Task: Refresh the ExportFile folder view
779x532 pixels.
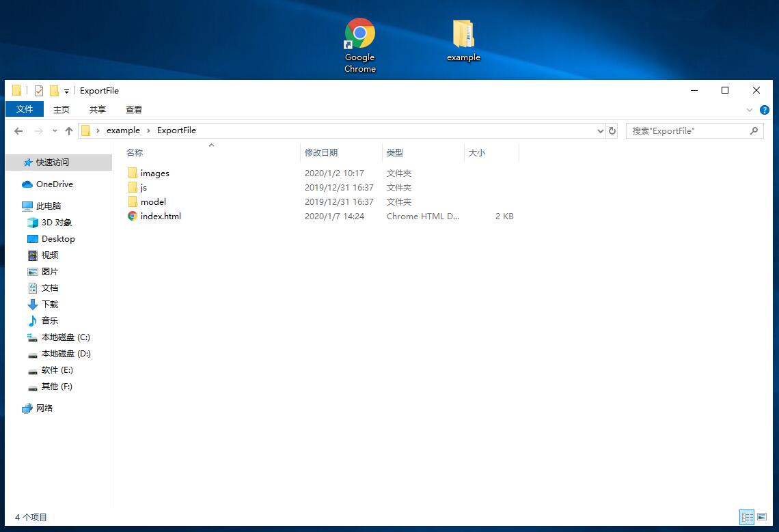Action: pos(612,130)
